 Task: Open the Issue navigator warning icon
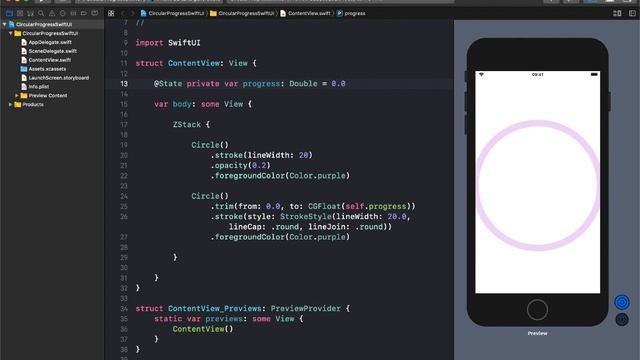[52, 13]
